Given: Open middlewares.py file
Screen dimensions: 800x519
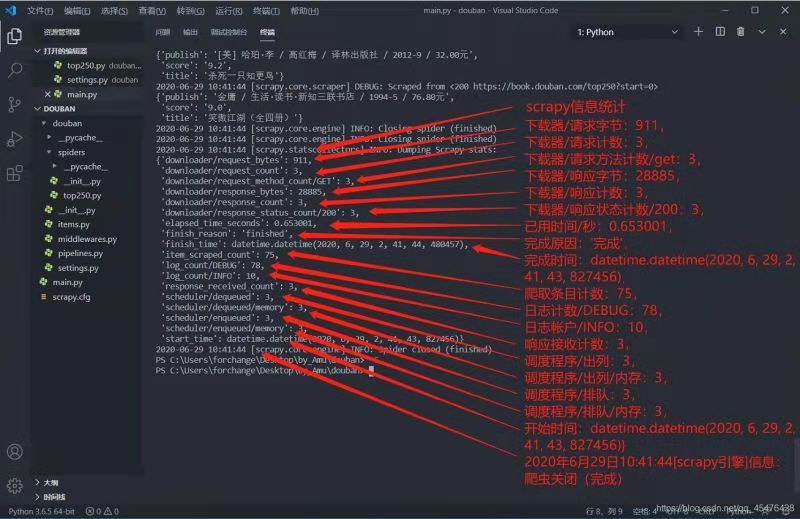Looking at the screenshot, I should tap(81, 239).
